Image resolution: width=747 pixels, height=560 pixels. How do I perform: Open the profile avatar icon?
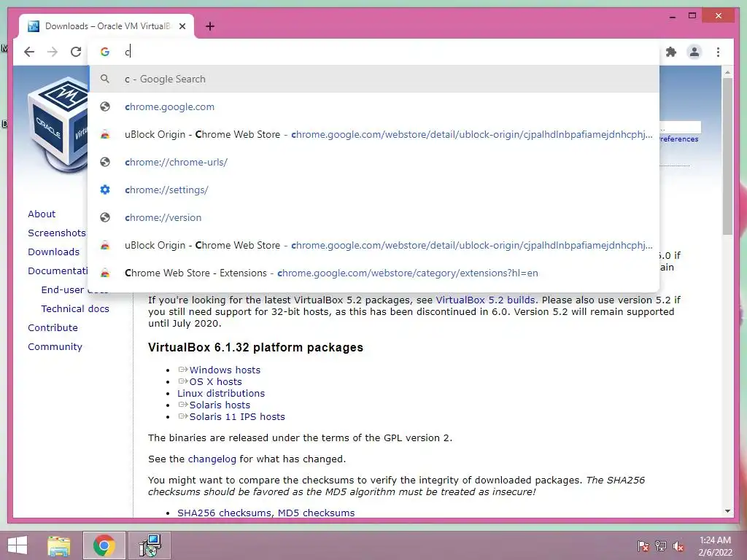tap(694, 52)
